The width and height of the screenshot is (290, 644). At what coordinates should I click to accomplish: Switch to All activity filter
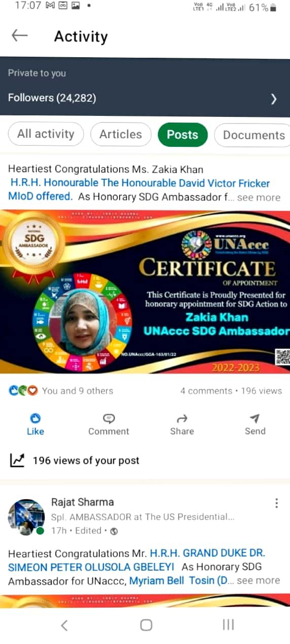tap(46, 134)
